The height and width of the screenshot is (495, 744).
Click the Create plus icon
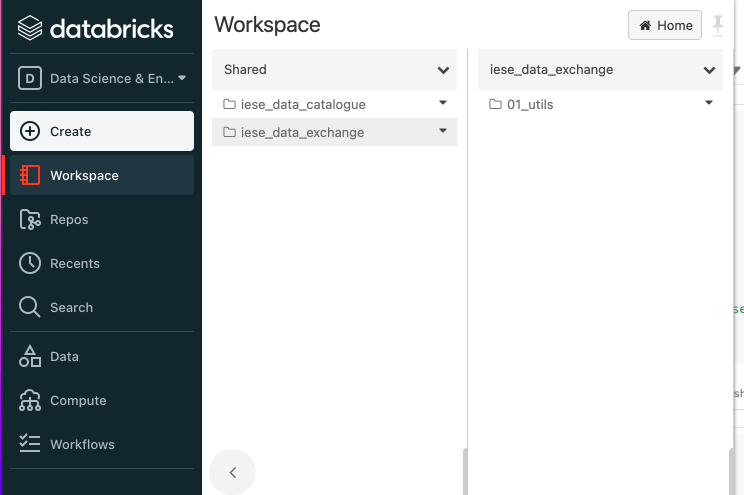[x=30, y=131]
